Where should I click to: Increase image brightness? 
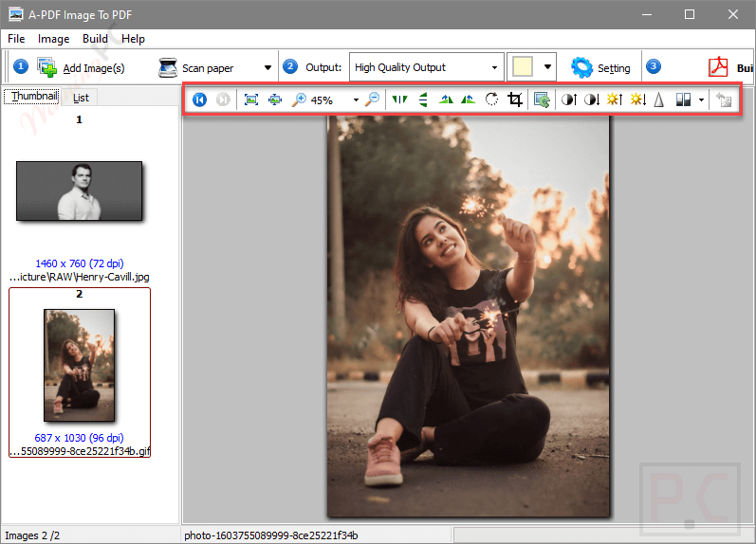click(x=615, y=100)
